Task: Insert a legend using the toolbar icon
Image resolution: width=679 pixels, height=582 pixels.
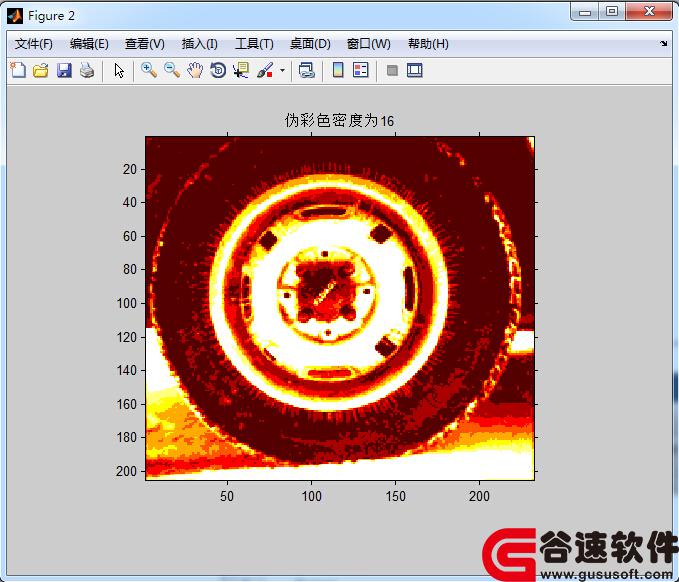Action: 361,70
